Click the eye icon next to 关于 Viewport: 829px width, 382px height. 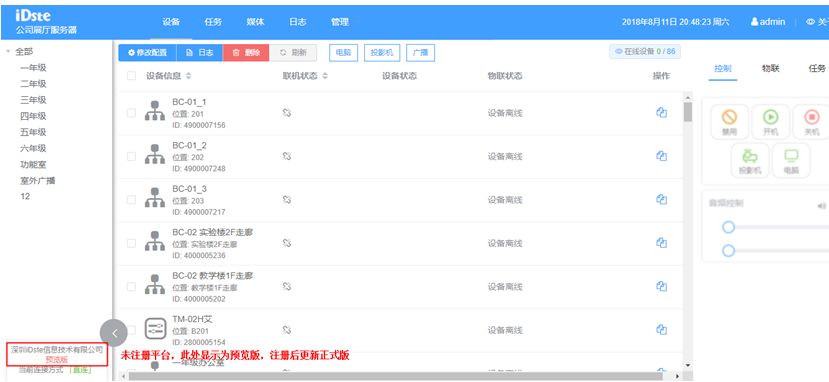pyautogui.click(x=810, y=22)
